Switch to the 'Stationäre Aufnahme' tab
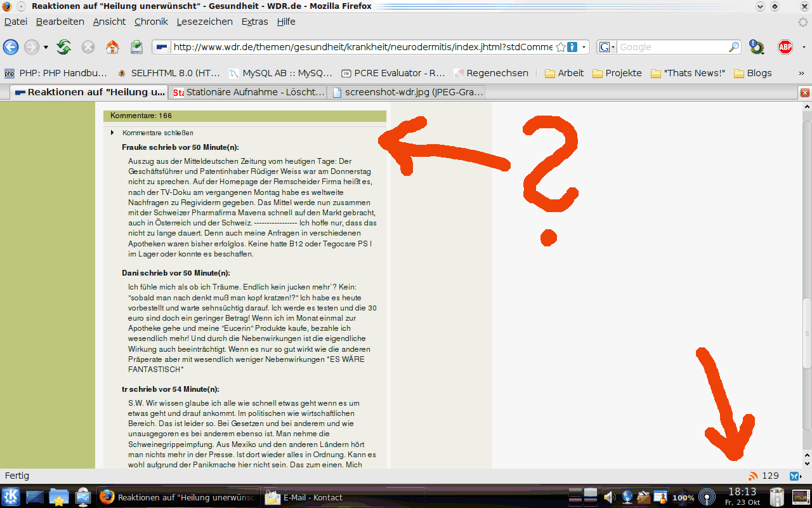 pyautogui.click(x=247, y=92)
